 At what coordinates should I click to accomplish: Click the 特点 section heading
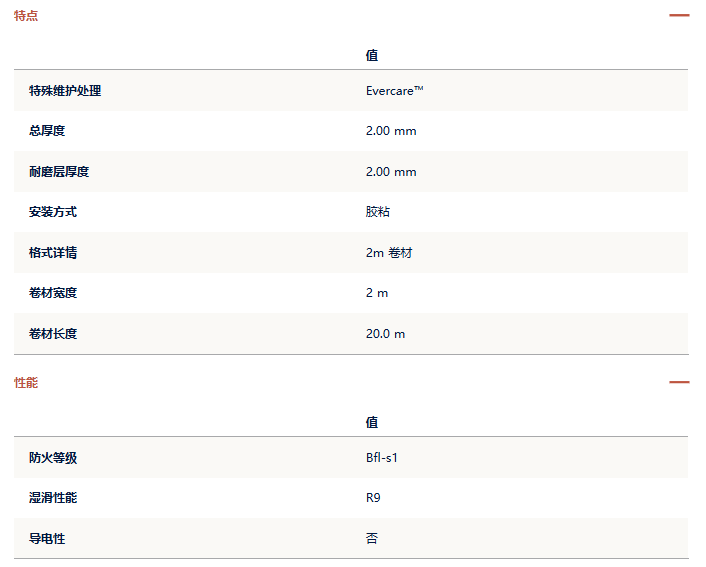coord(26,16)
